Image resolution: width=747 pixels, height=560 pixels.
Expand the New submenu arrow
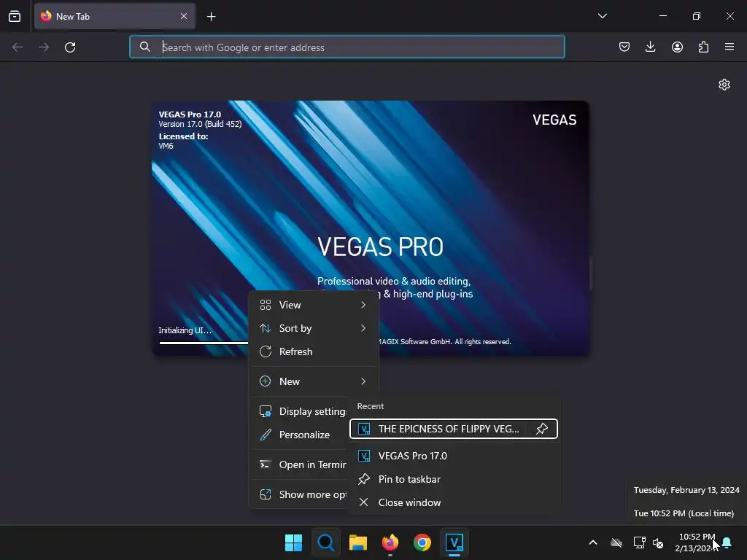[x=363, y=381]
